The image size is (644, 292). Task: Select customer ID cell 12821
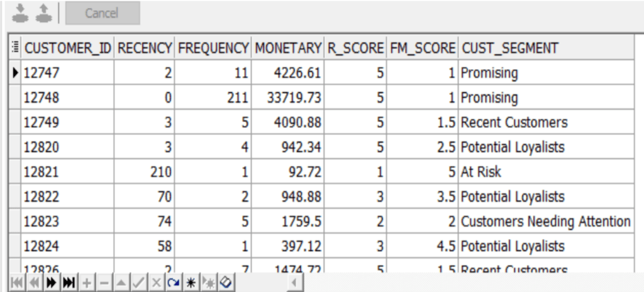click(x=67, y=172)
